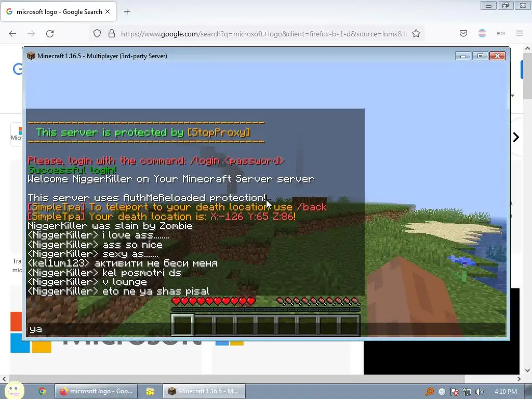This screenshot has height=399, width=532.
Task: Open tracking protection shield icon
Action: pyautogui.click(x=97, y=33)
